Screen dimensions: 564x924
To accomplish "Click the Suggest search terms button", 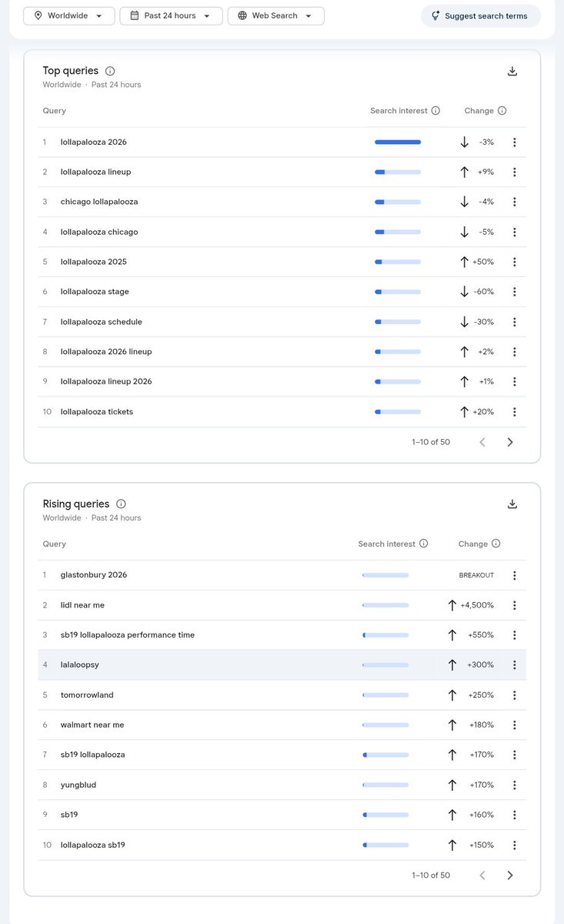I will 480,16.
